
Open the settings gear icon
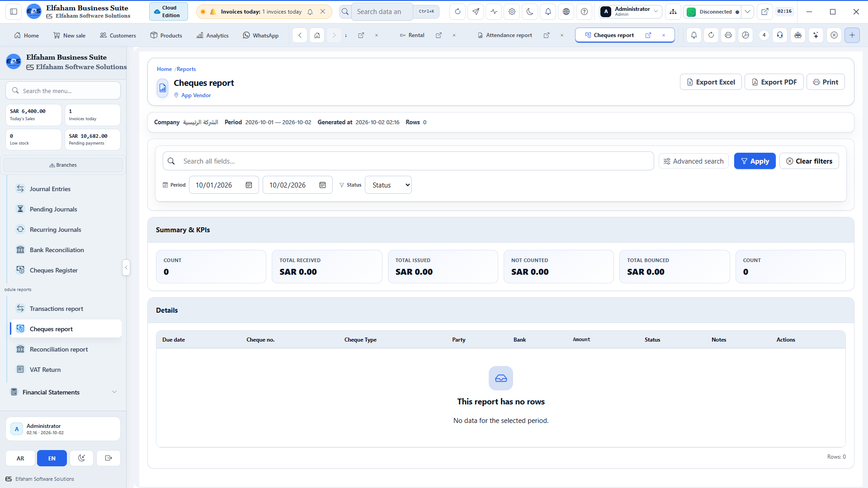[512, 12]
